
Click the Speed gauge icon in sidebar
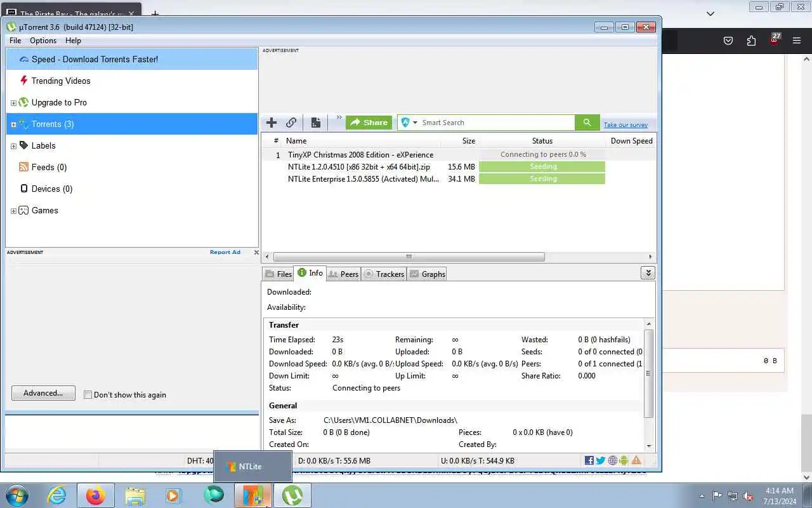24,59
